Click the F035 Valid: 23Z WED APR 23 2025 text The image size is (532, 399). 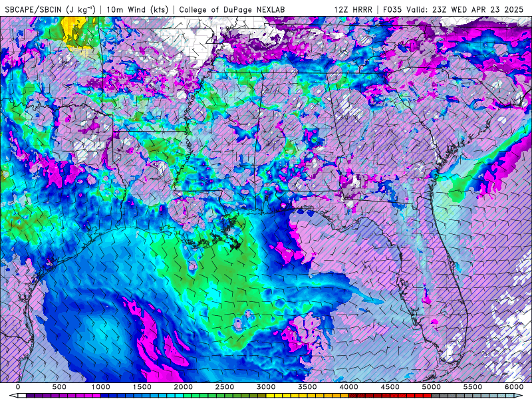tap(453, 9)
